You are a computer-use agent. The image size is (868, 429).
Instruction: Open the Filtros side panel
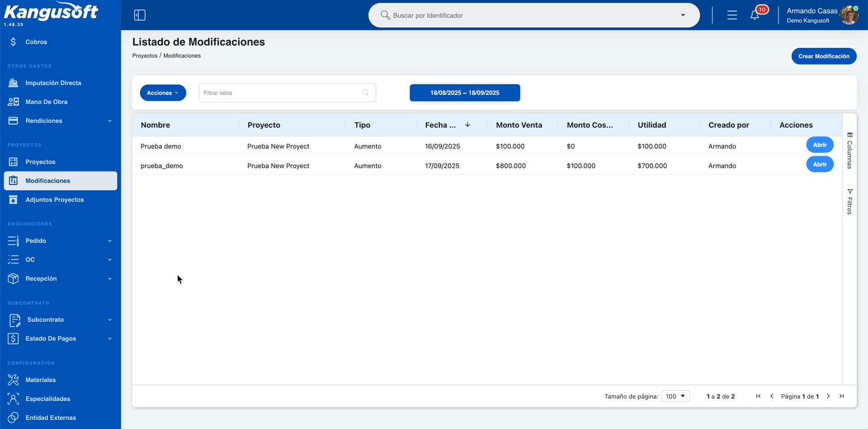[850, 201]
